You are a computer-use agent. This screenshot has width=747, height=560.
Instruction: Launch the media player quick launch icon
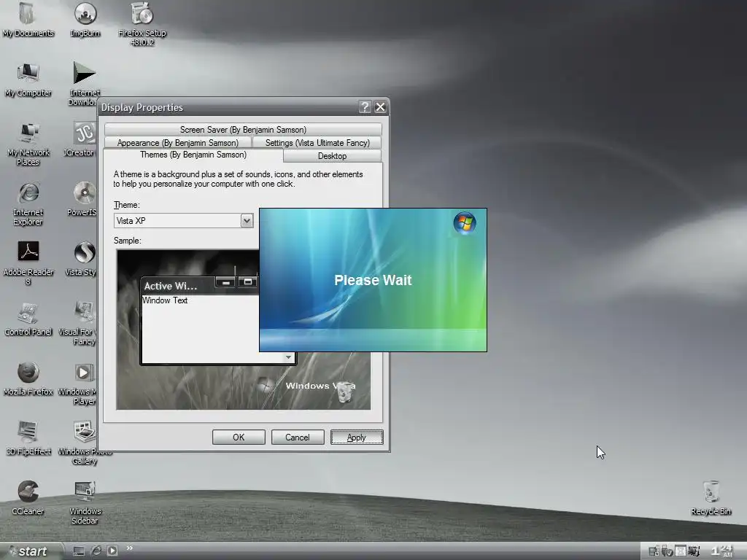click(x=112, y=551)
